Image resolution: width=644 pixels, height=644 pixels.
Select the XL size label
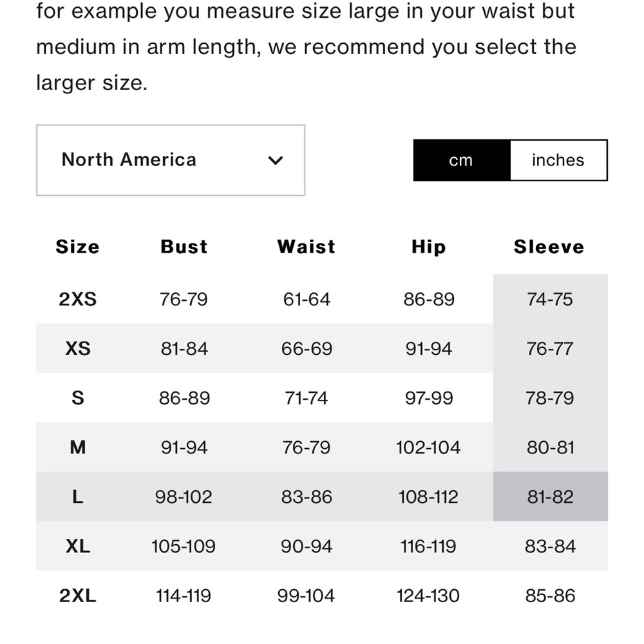[x=77, y=546]
